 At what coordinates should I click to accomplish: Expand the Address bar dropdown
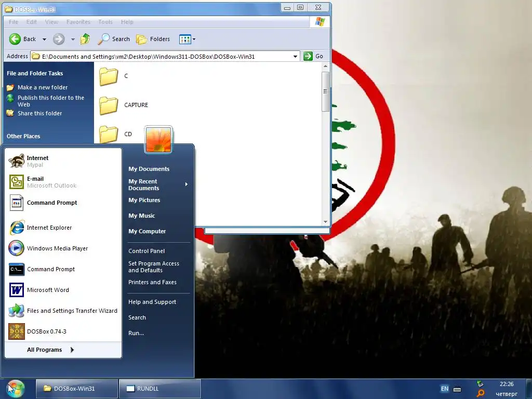pos(295,56)
